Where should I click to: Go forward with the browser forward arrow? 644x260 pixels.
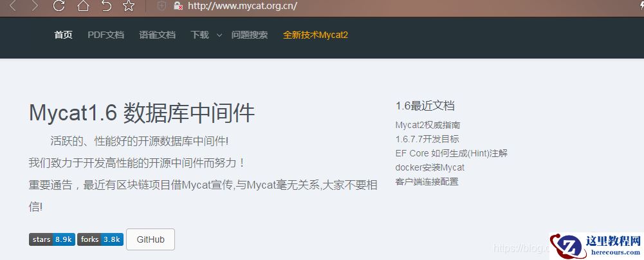(x=35, y=6)
